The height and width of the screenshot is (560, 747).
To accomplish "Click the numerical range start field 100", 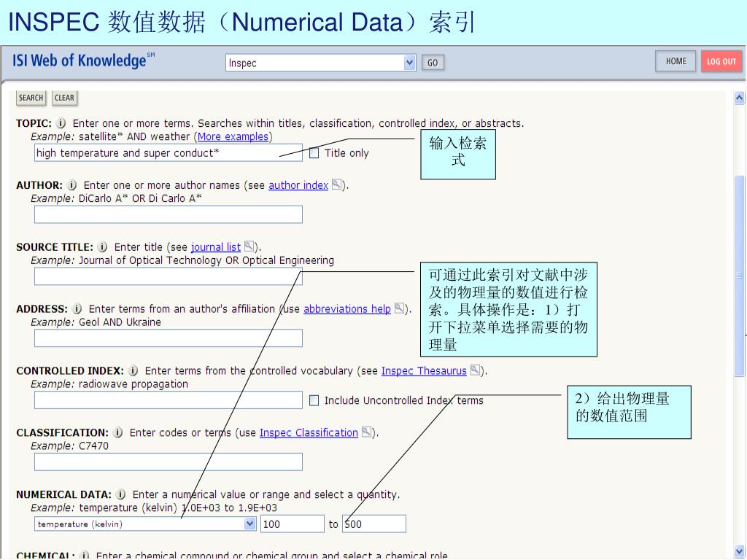I will coord(293,524).
